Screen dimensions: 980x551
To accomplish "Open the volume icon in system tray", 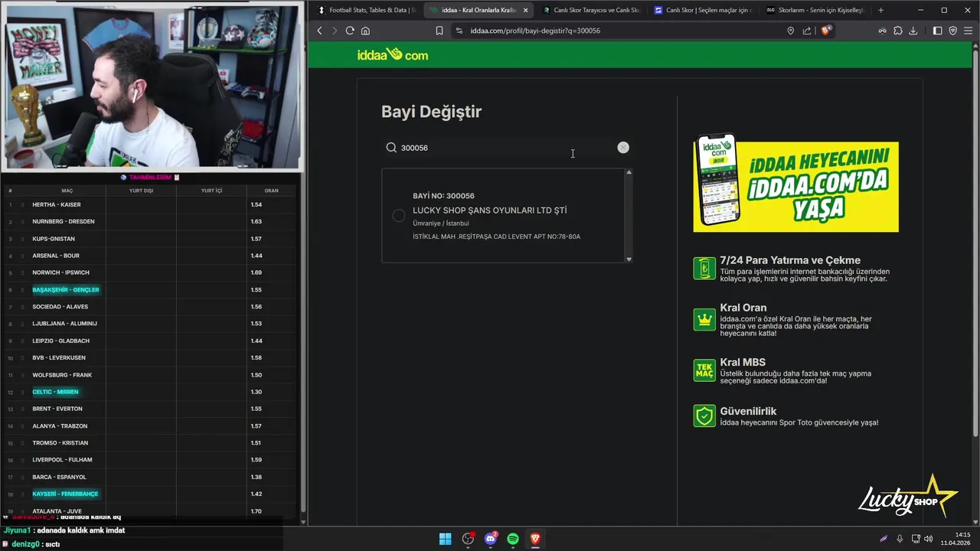I will pyautogui.click(x=928, y=539).
